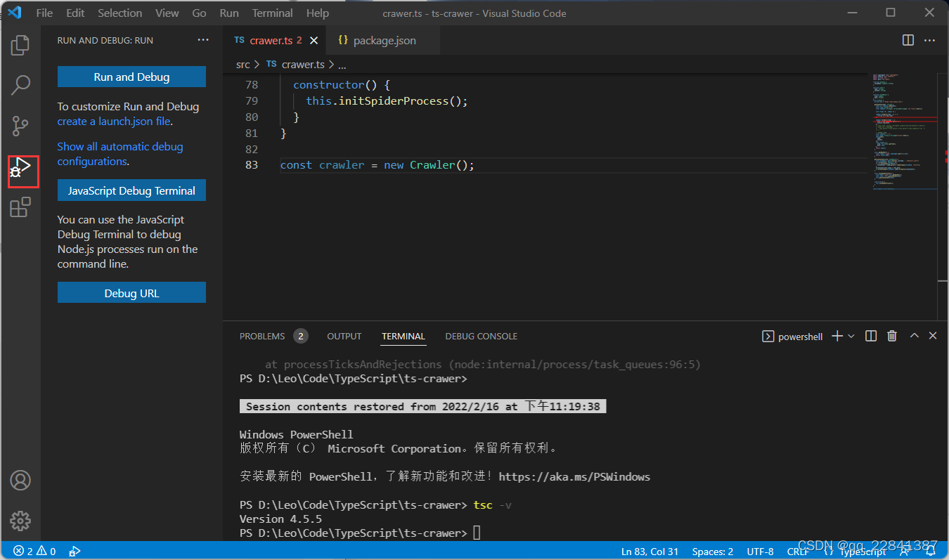
Task: Open the Source Control sidebar icon
Action: pyautogui.click(x=20, y=126)
